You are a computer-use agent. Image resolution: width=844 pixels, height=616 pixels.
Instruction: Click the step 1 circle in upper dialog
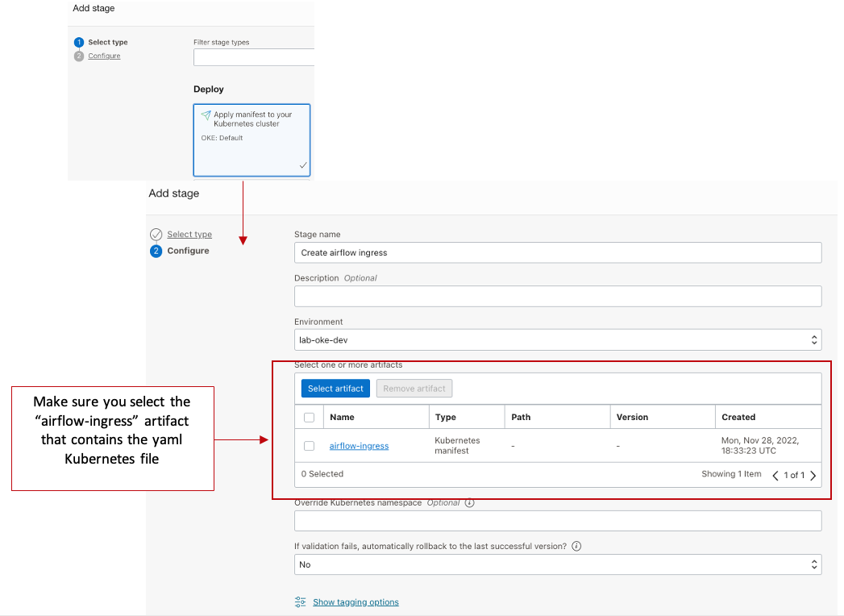point(79,42)
